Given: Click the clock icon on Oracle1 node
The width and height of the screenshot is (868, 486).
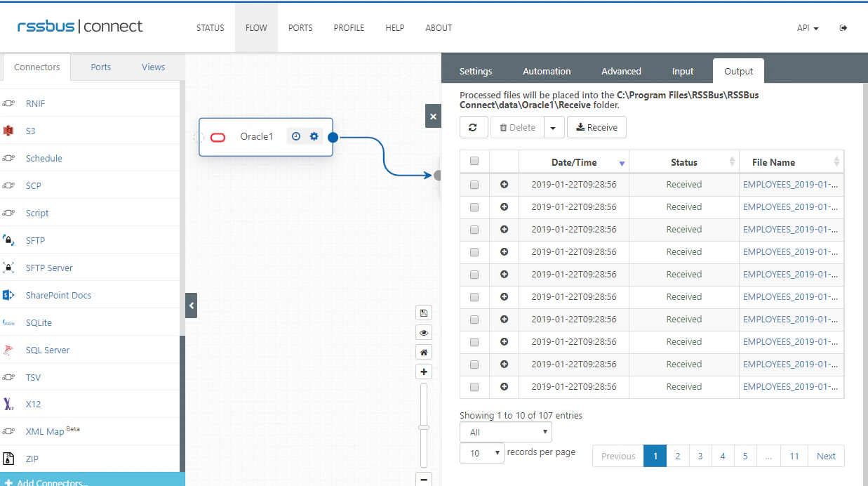Looking at the screenshot, I should tap(296, 136).
